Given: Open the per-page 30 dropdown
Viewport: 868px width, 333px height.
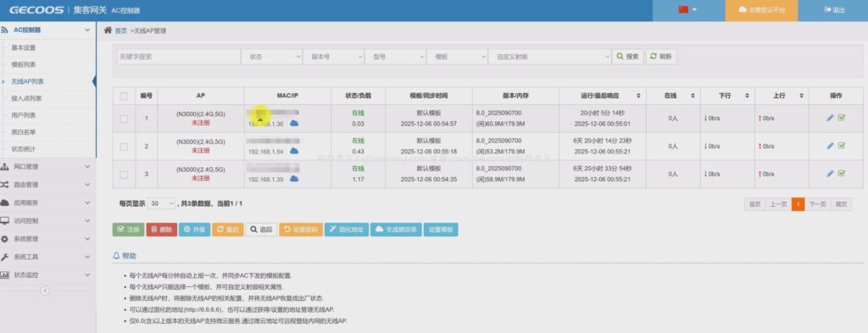Looking at the screenshot, I should [x=162, y=203].
